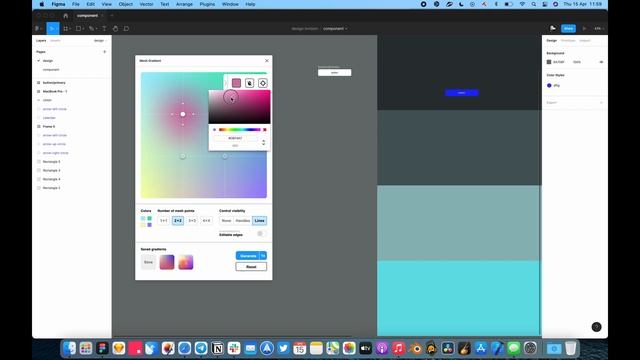Open the Design page dropdown in Layers panel

coord(100,40)
